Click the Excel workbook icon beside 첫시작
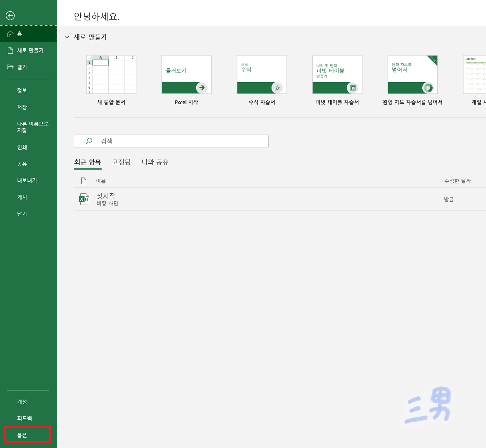Screen dimensions: 486x448 coord(83,199)
